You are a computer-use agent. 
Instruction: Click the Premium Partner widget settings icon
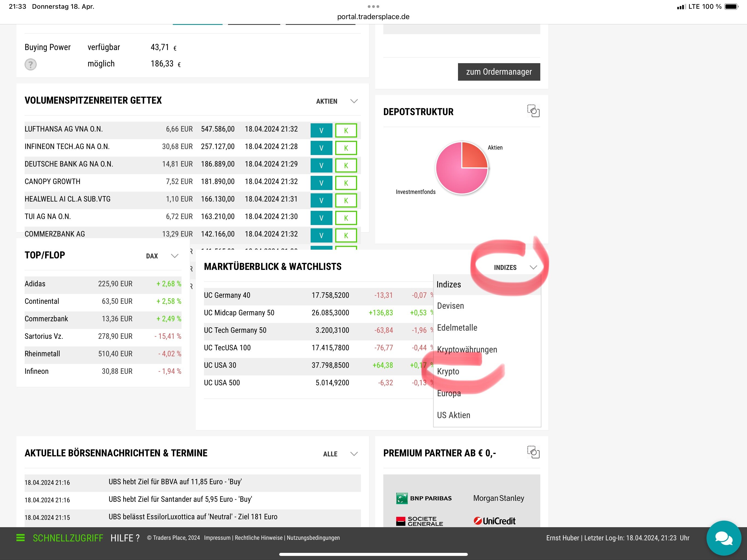533,452
